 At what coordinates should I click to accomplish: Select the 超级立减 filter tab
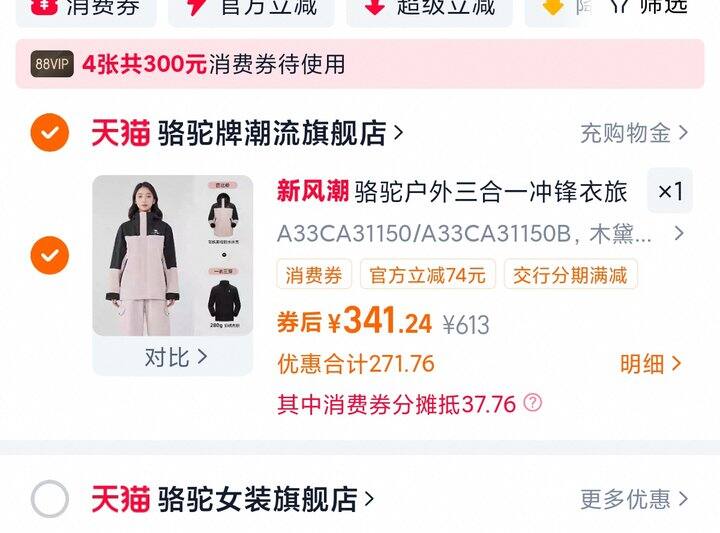click(429, 10)
